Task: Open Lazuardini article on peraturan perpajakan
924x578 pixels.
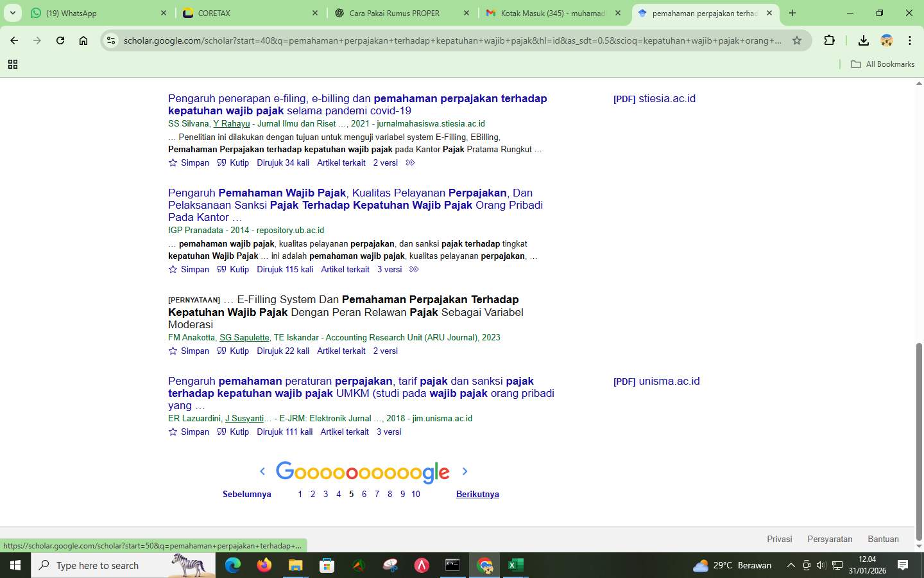Action: click(x=361, y=393)
